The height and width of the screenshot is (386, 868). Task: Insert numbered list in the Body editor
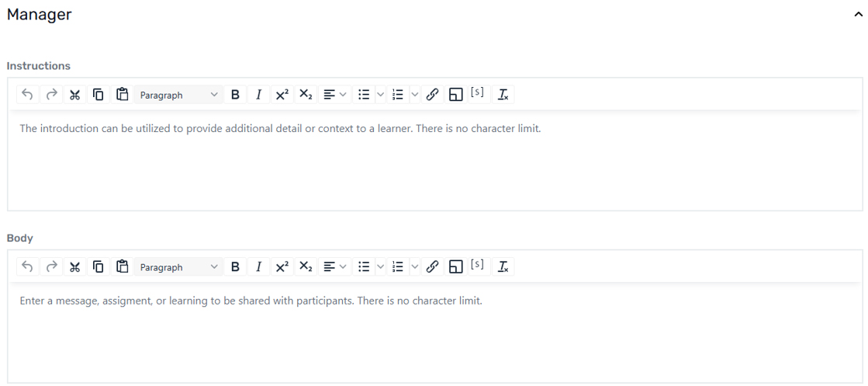(x=398, y=267)
